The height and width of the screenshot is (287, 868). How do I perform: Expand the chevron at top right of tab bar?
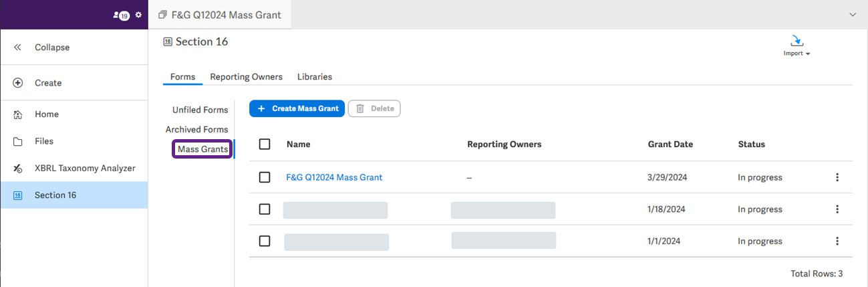point(852,15)
